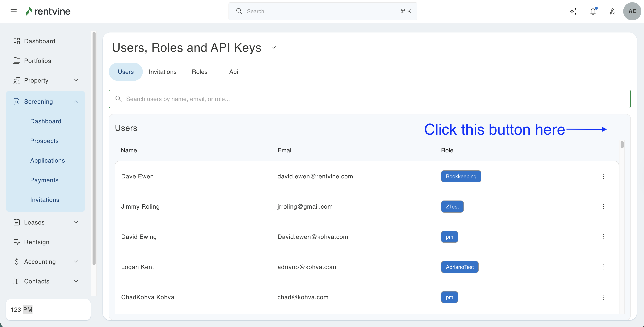This screenshot has width=644, height=327.
Task: Click the rocket launch icon
Action: [612, 11]
